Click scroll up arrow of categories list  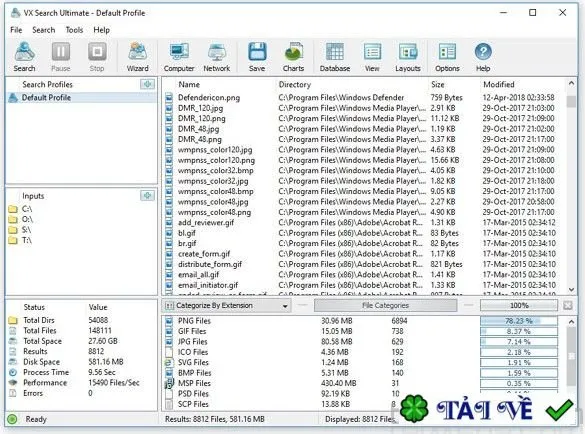click(x=571, y=321)
